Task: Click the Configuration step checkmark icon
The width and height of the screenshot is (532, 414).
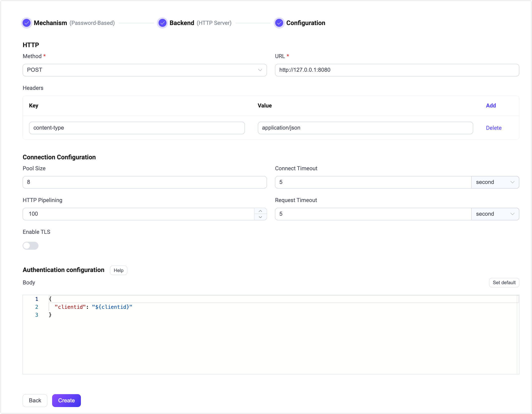Action: pos(279,23)
